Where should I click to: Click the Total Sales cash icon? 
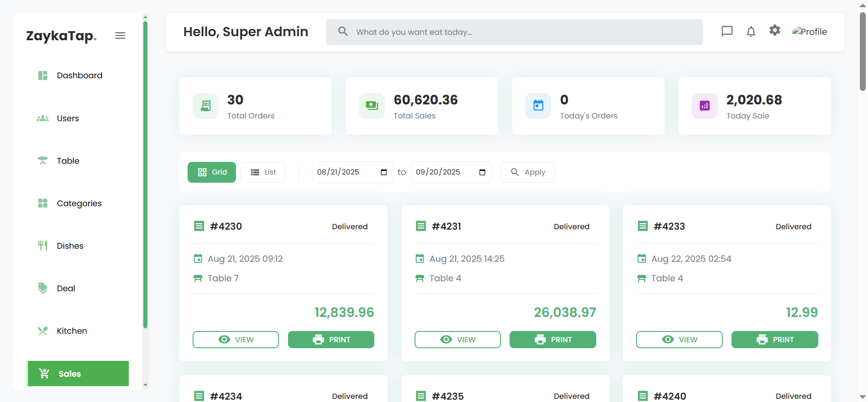pos(372,106)
